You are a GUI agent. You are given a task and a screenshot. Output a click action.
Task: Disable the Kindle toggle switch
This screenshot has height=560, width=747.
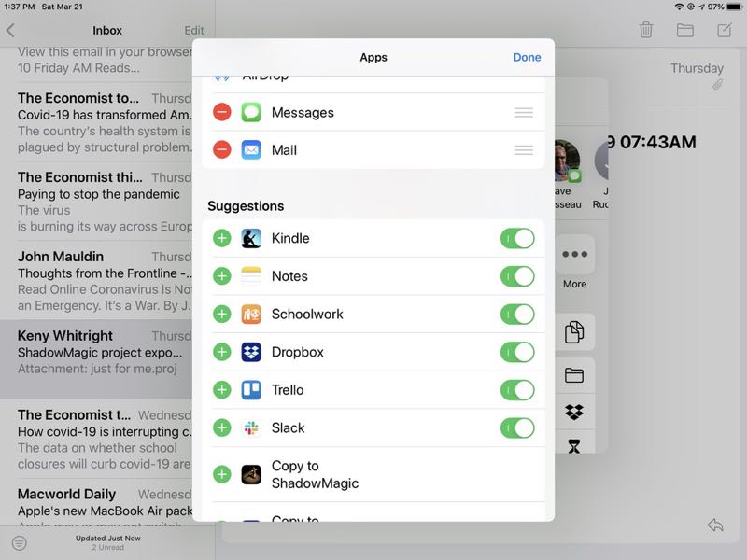coord(517,238)
